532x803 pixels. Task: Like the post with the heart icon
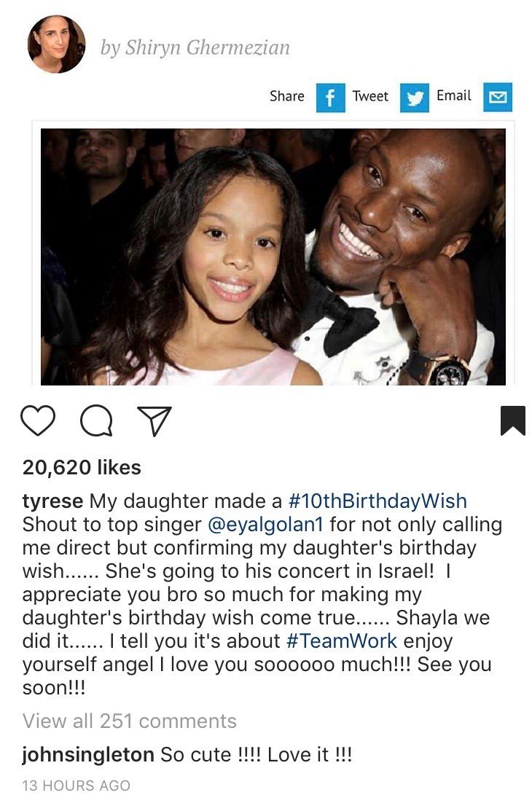tap(38, 420)
